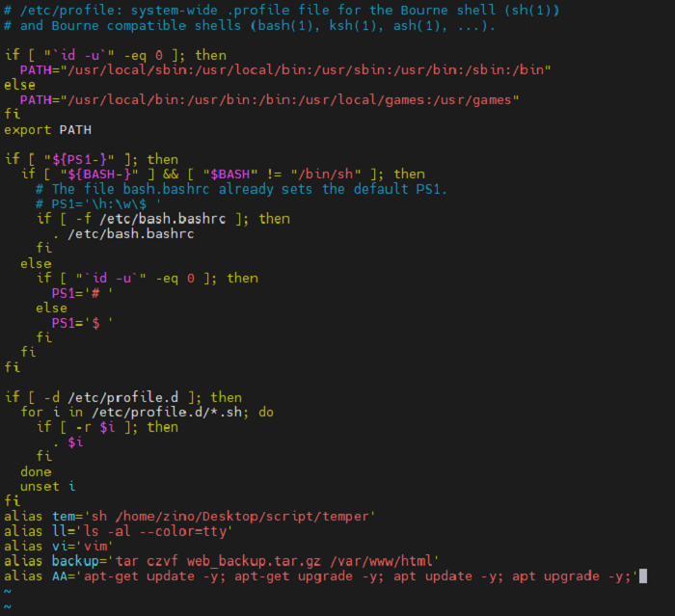The image size is (675, 616).
Task: Click the 'if [ -d /etc/profile.d ]' line
Action: [x=123, y=397]
